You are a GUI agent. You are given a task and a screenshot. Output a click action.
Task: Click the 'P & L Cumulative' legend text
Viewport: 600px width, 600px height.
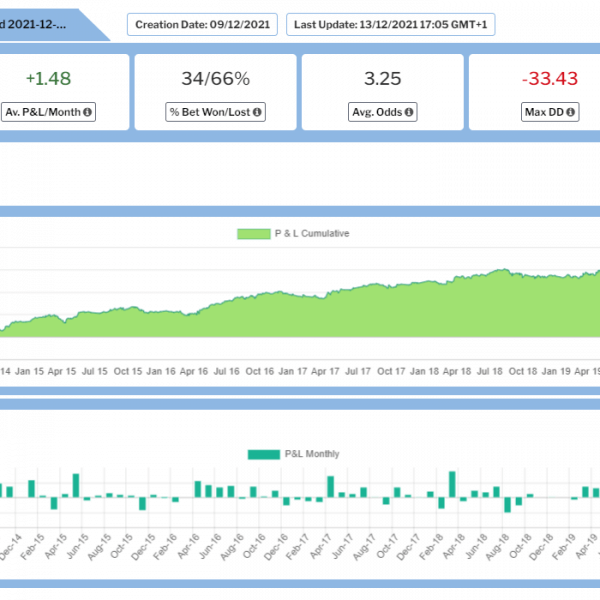click(x=311, y=234)
